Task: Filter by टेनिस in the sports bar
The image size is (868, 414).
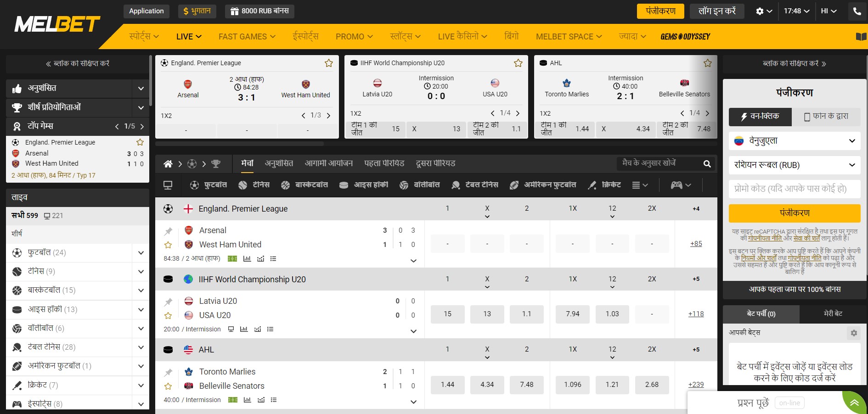Action: (254, 185)
